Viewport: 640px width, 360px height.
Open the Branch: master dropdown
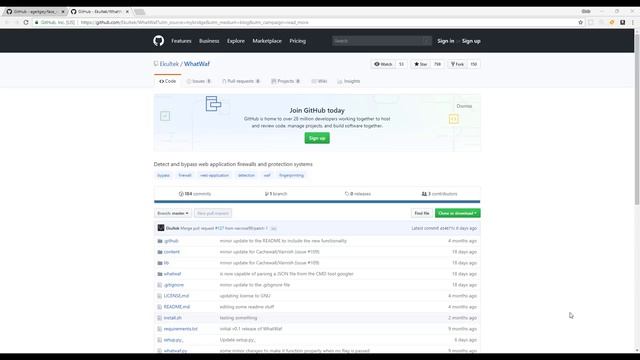(173, 213)
